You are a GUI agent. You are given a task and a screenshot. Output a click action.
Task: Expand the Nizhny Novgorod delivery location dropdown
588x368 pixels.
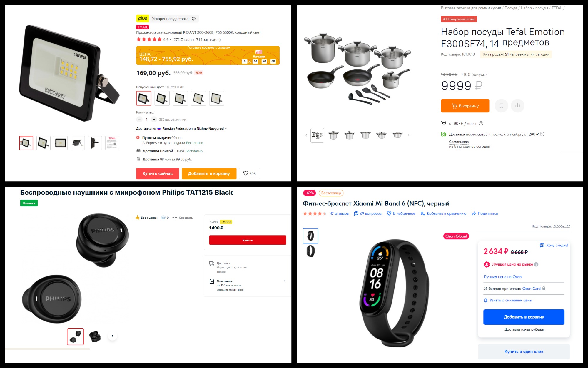coord(226,129)
